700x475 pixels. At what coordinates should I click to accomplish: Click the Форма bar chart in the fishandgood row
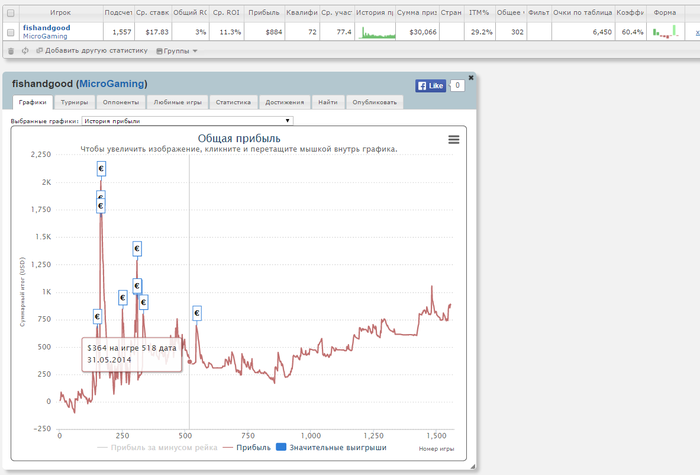[x=666, y=32]
